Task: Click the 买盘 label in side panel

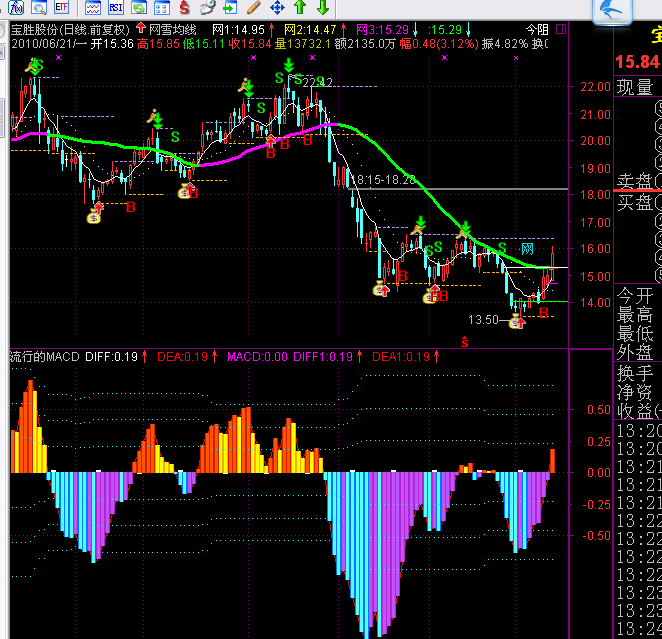Action: click(x=635, y=203)
